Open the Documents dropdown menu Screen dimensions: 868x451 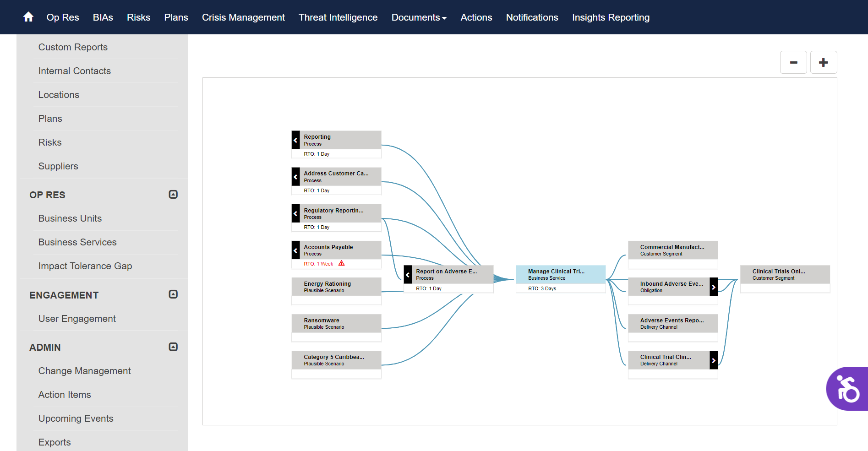coord(419,17)
